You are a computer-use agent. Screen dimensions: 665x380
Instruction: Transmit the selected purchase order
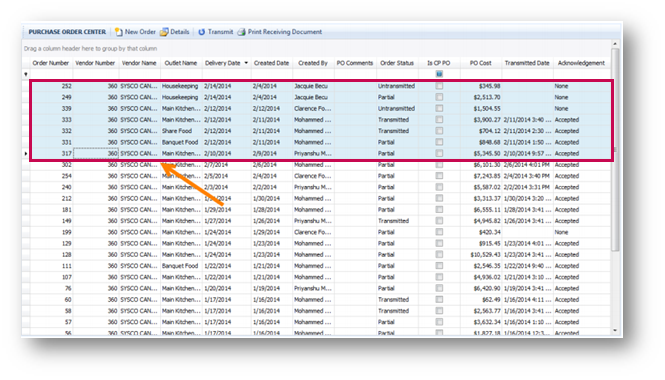(220, 32)
